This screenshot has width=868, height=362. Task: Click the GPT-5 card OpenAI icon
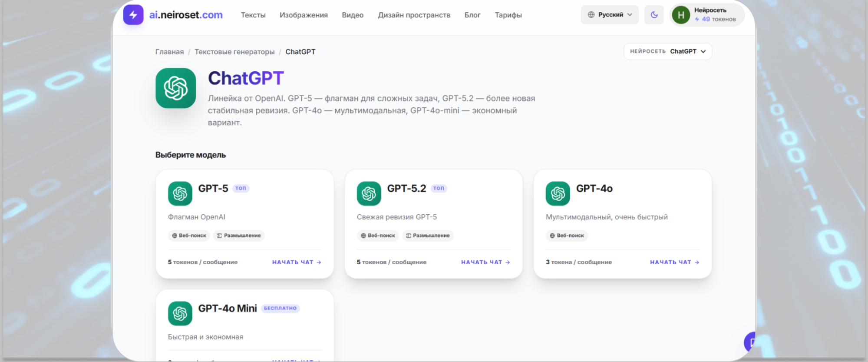180,193
